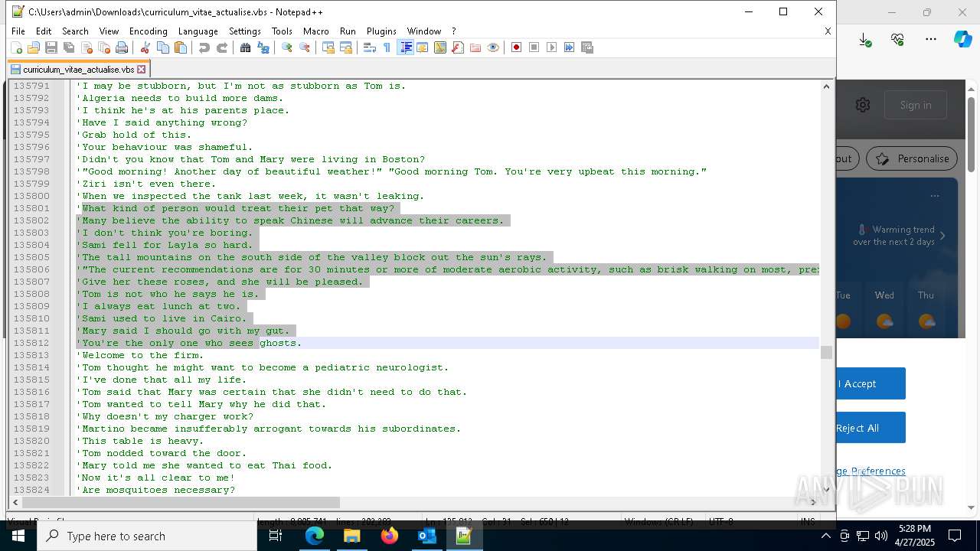Close the curriculum_vitae_actualise.vbs tab
Viewport: 980px width, 551px height.
[141, 69]
